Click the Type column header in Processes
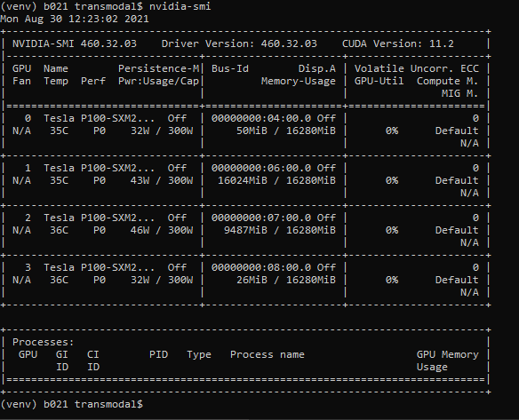This screenshot has height=420, width=519. [x=199, y=354]
